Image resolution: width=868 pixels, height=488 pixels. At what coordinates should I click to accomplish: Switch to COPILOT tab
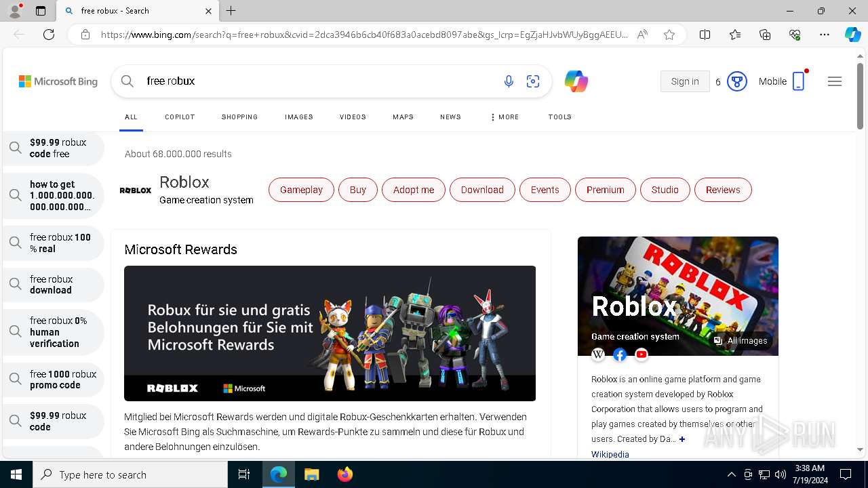[180, 117]
